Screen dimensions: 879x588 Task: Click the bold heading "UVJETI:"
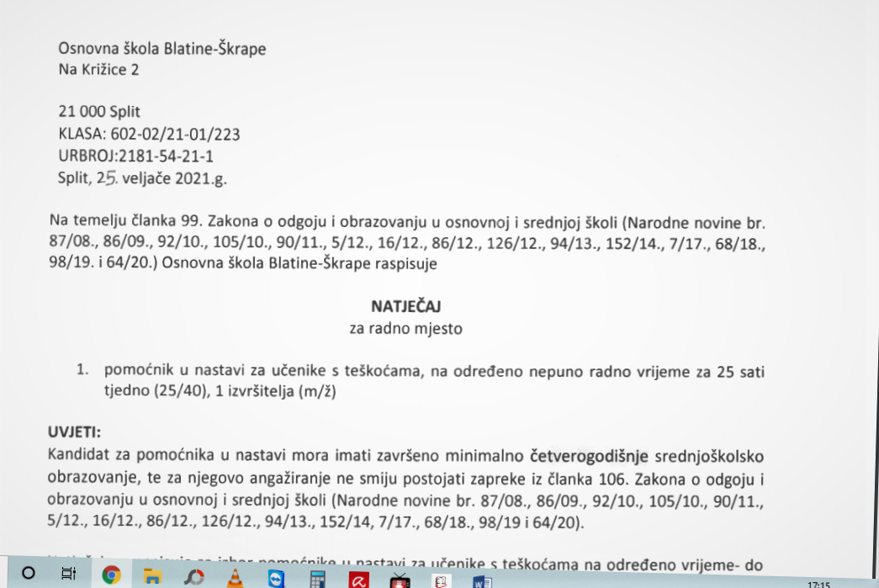coord(74,432)
